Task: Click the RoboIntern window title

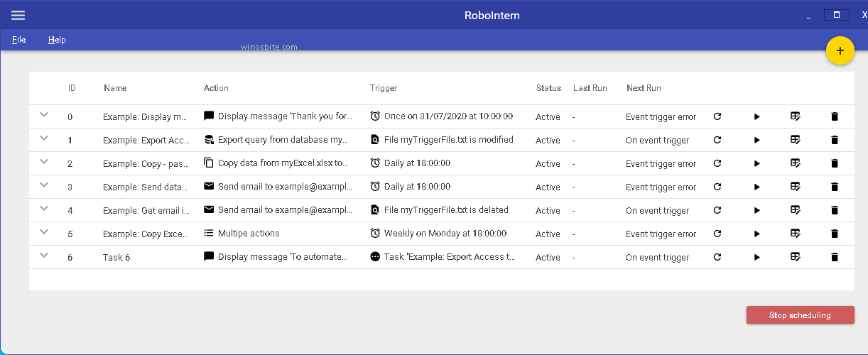Action: (492, 15)
